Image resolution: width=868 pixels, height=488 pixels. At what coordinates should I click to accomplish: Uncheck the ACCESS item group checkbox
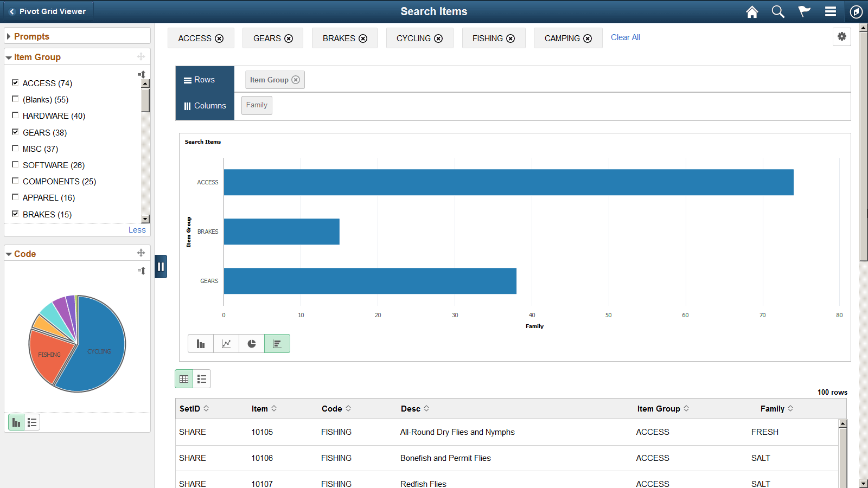point(15,82)
